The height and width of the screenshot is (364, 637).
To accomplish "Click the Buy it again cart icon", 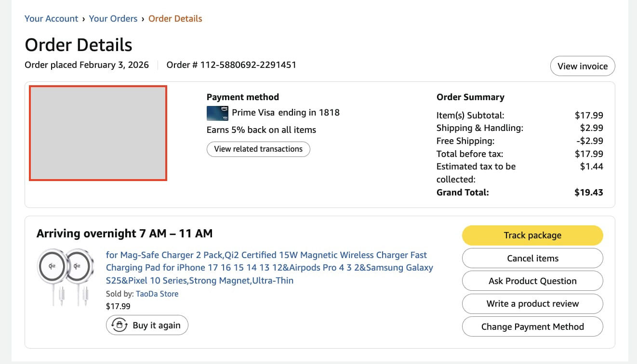I will click(119, 325).
